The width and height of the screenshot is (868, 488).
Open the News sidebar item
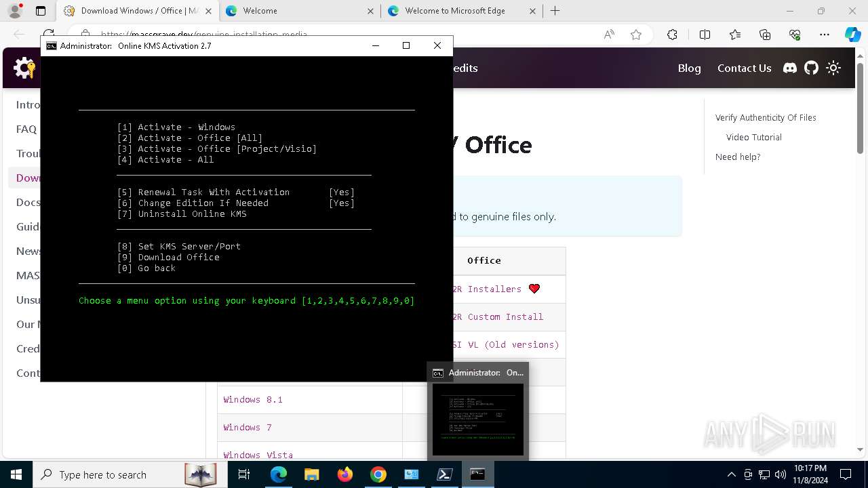28,251
